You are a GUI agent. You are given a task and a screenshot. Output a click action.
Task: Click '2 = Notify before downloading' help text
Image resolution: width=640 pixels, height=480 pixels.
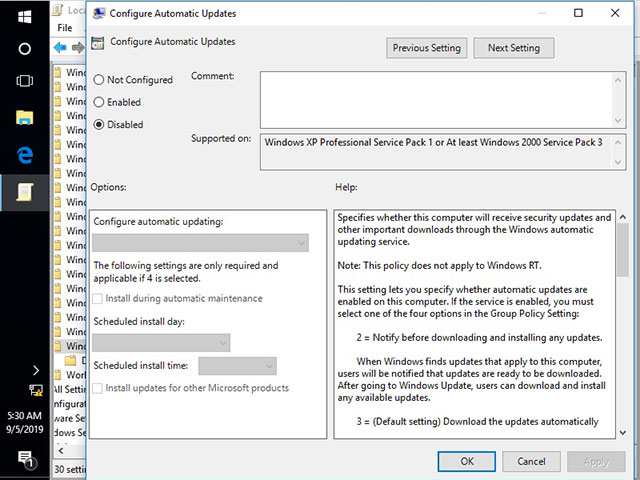tap(479, 338)
